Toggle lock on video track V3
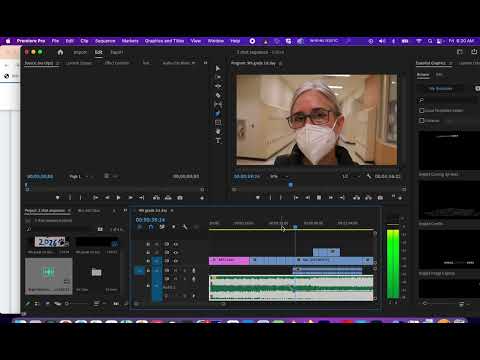The width and height of the screenshot is (480, 360). tap(148, 244)
